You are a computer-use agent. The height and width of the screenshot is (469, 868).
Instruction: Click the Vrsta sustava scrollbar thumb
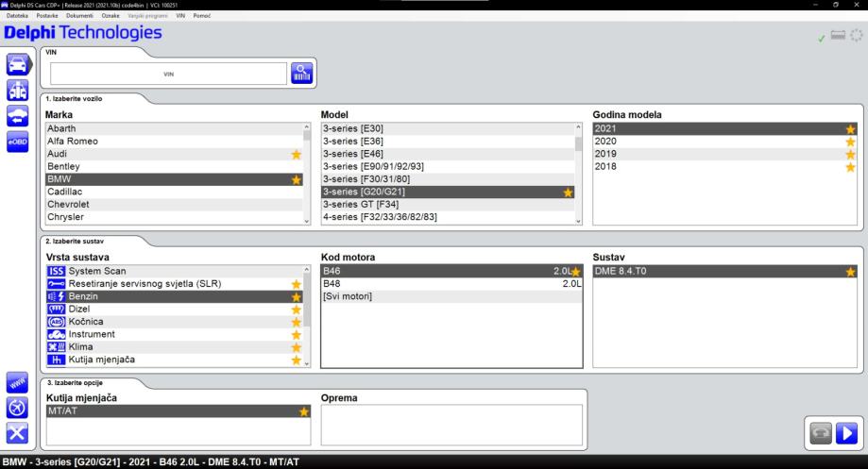[x=307, y=301]
